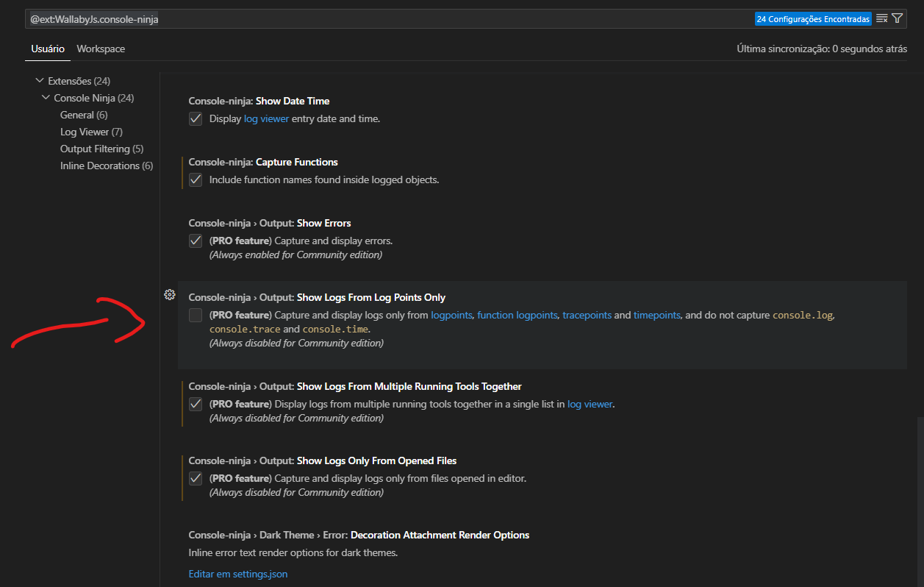Open the log viewer link under Show Date Time
The image size is (924, 587).
pos(266,118)
